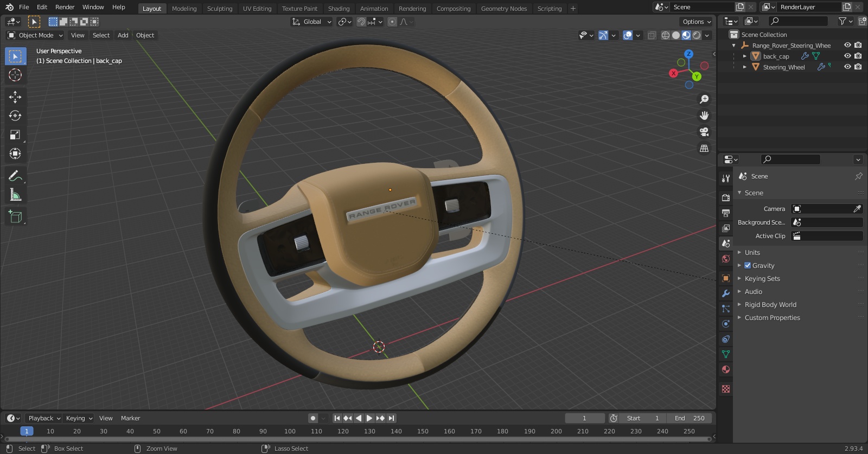Viewport: 868px width, 454px height.
Task: Click the Camera object field
Action: coord(827,209)
